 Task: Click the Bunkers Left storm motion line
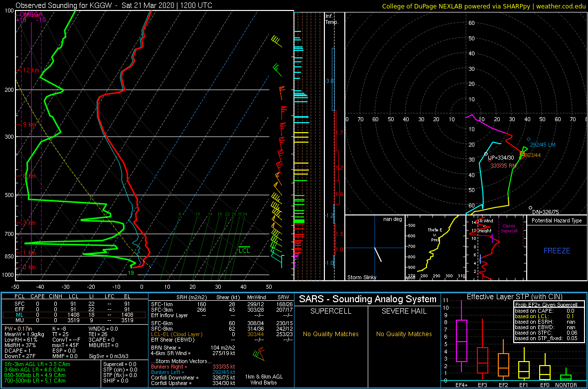[x=193, y=372]
